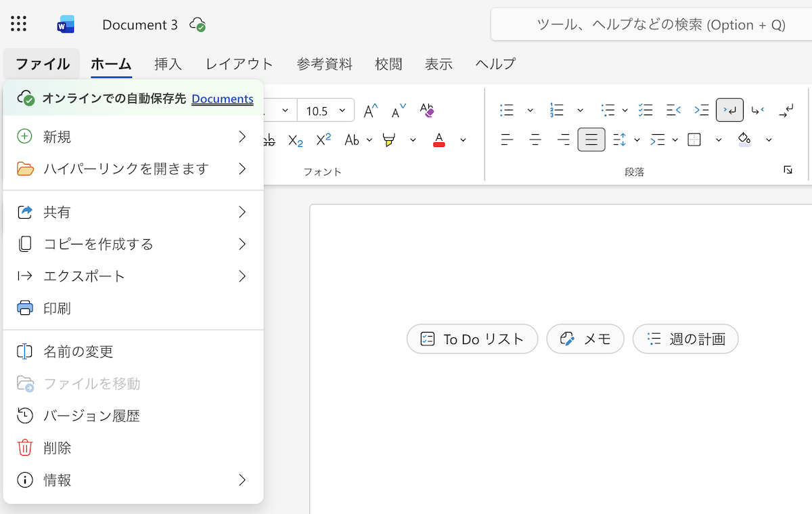Open the paragraph settings dialog launcher

(788, 170)
